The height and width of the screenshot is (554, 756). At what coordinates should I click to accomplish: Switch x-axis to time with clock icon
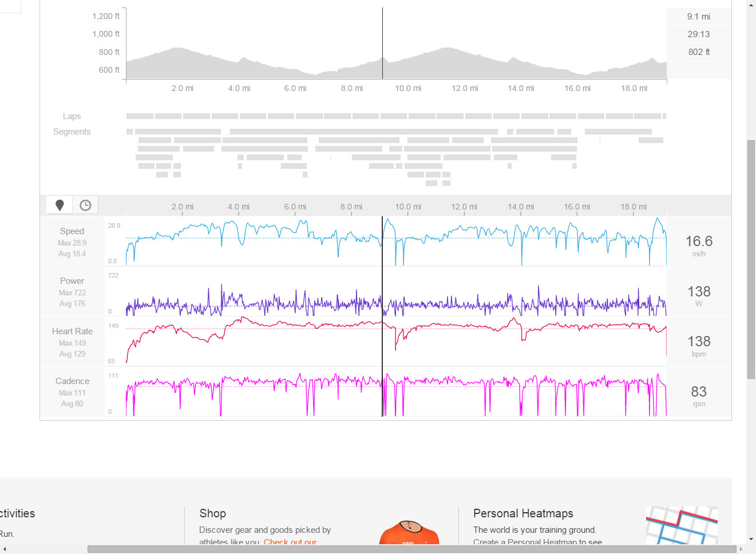(85, 205)
